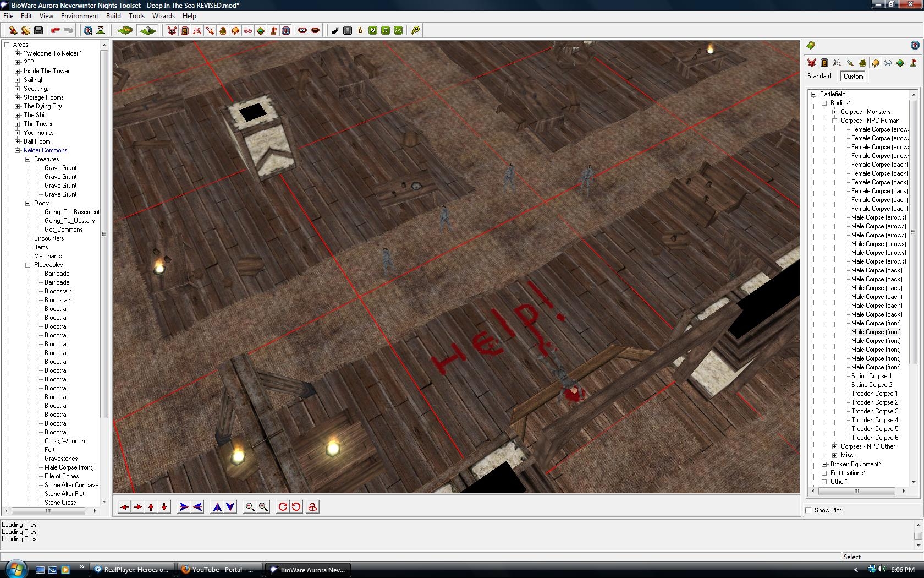Switch to the Standard palette tab
The height and width of the screenshot is (578, 924).
819,76
